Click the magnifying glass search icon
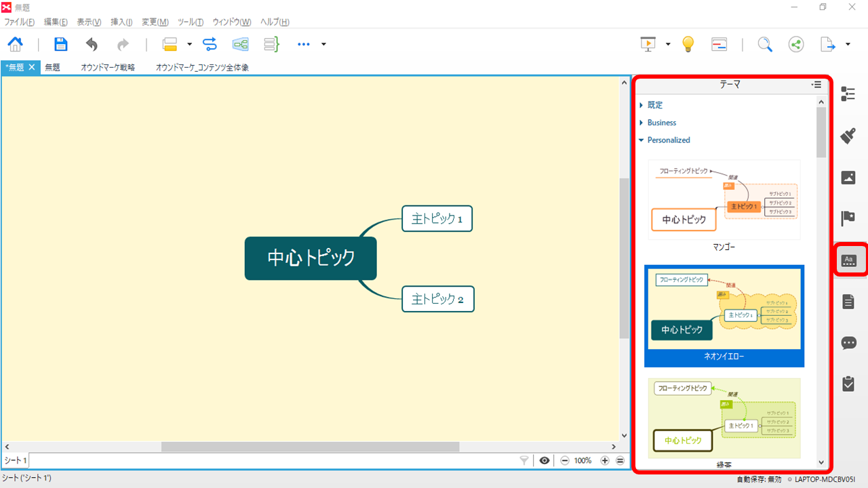This screenshot has height=488, width=868. click(765, 45)
